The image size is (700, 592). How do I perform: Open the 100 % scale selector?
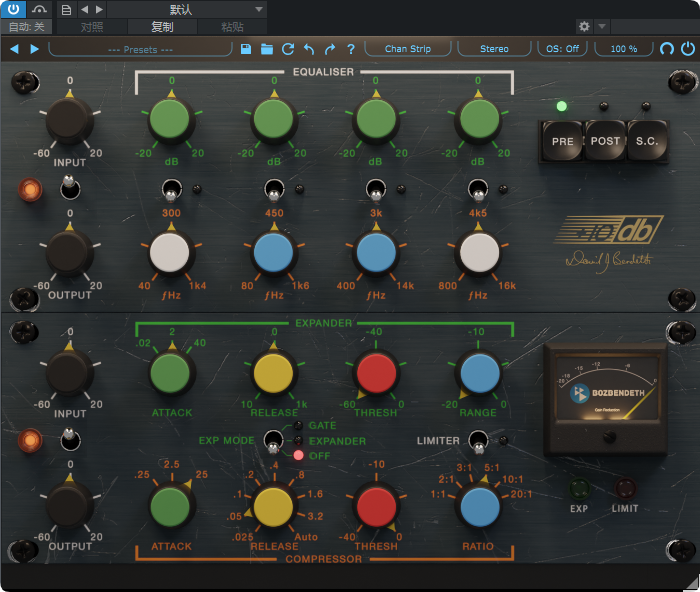click(624, 49)
